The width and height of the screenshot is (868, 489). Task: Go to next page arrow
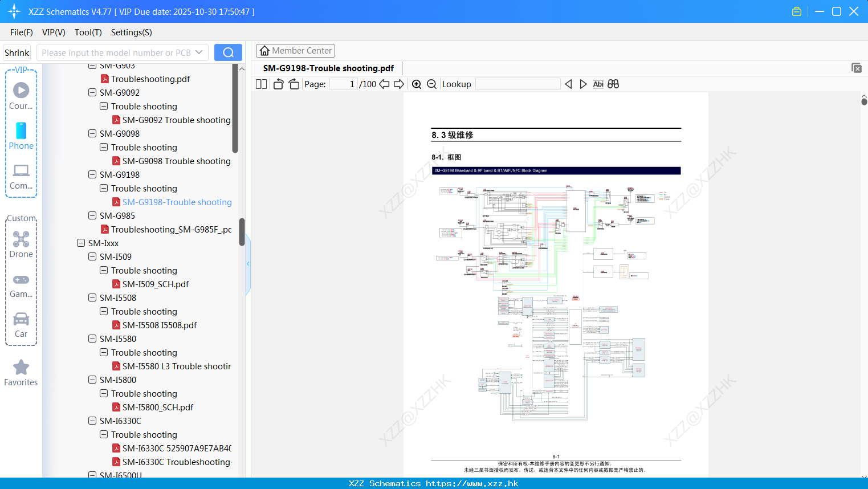pos(399,84)
